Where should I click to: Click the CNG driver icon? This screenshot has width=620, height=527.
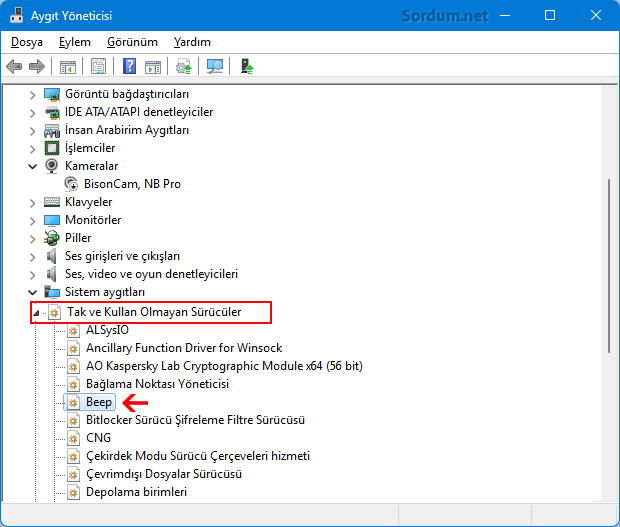(73, 438)
